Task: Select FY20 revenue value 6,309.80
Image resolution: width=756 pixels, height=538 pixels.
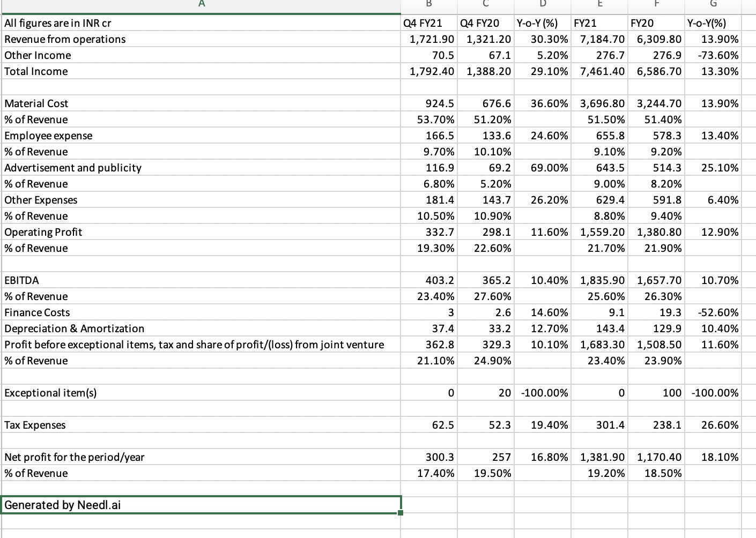Action: click(656, 39)
